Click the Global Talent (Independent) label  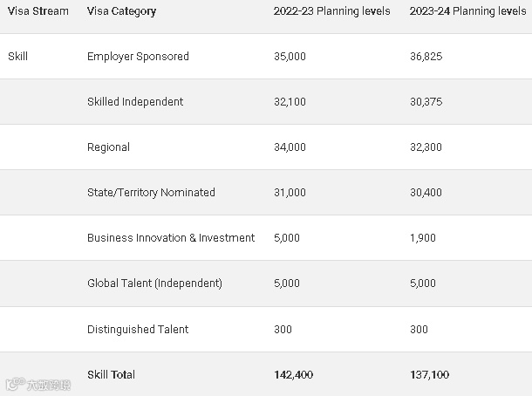coord(154,283)
